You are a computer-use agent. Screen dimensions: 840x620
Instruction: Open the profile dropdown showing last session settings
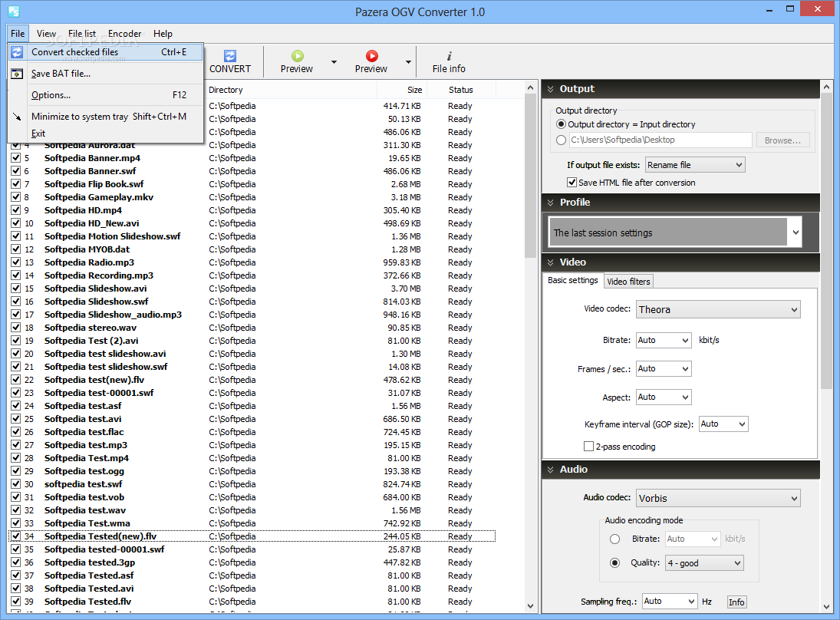(x=675, y=232)
